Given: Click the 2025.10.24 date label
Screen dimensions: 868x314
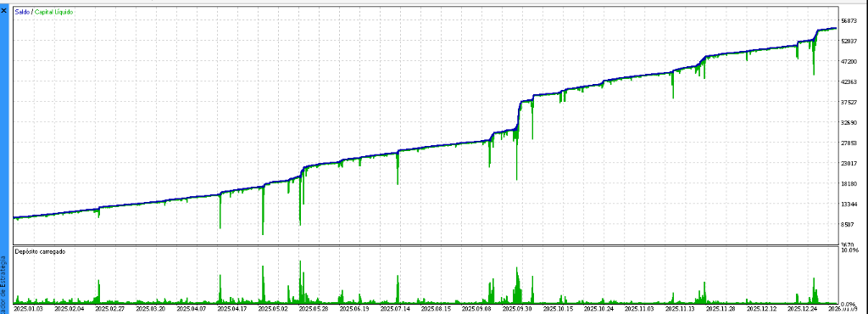Looking at the screenshot, I should pos(599,309).
